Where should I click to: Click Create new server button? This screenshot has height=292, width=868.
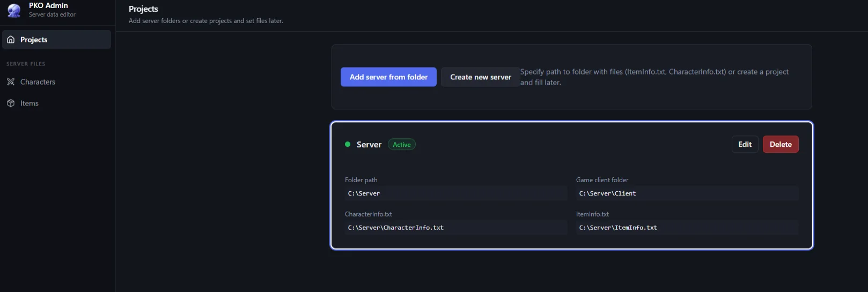click(480, 77)
